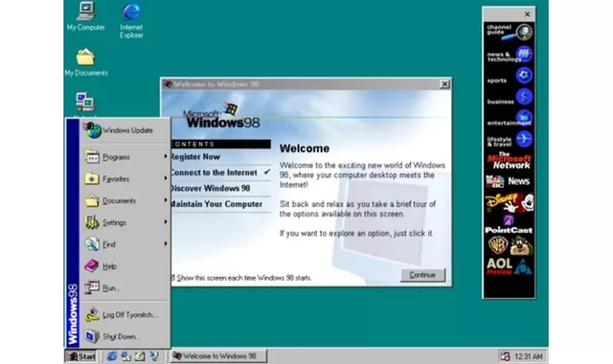The width and height of the screenshot is (613, 364).
Task: Click the Continue button
Action: pos(422,275)
